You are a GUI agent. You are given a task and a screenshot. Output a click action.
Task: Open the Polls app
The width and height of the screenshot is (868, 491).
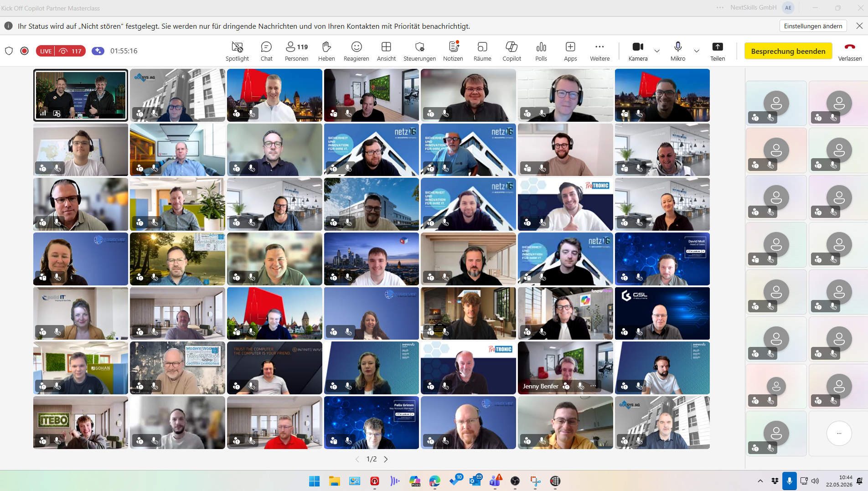coord(541,51)
